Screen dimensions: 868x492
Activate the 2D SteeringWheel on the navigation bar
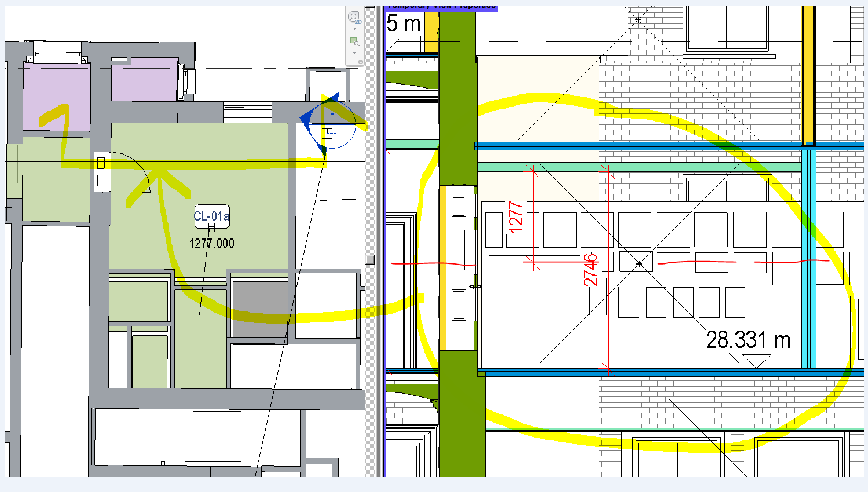click(353, 16)
